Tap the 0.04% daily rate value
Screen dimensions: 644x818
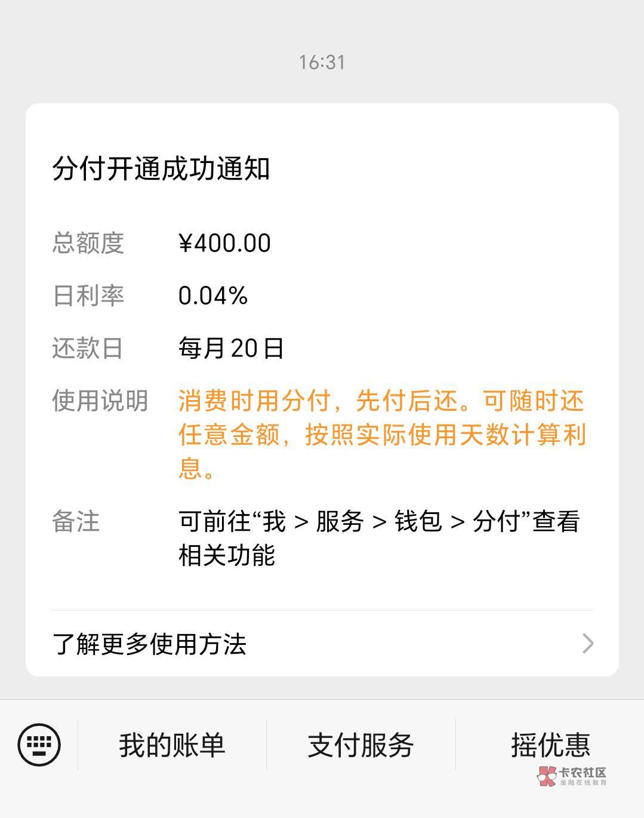coord(213,296)
